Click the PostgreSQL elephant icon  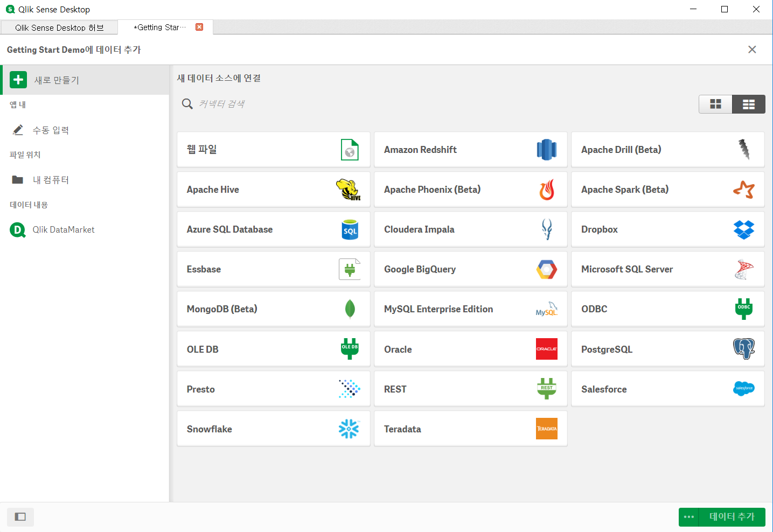[x=744, y=349]
